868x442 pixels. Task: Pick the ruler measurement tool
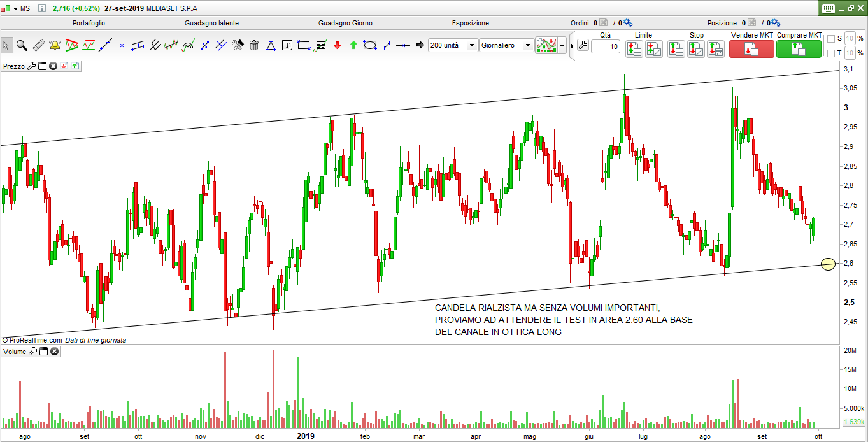(38, 45)
